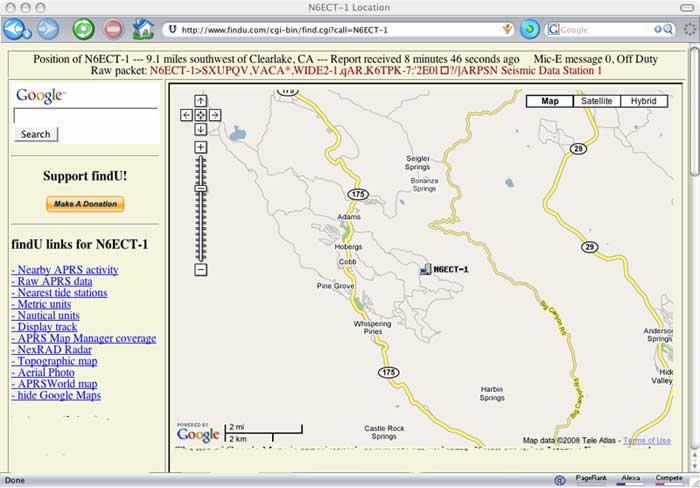The width and height of the screenshot is (700, 488).
Task: Go back with the browser back arrow
Action: (x=15, y=29)
